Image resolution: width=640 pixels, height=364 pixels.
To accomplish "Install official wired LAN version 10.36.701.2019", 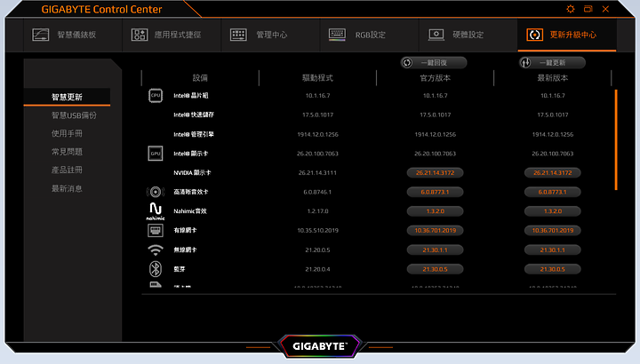I will click(435, 230).
